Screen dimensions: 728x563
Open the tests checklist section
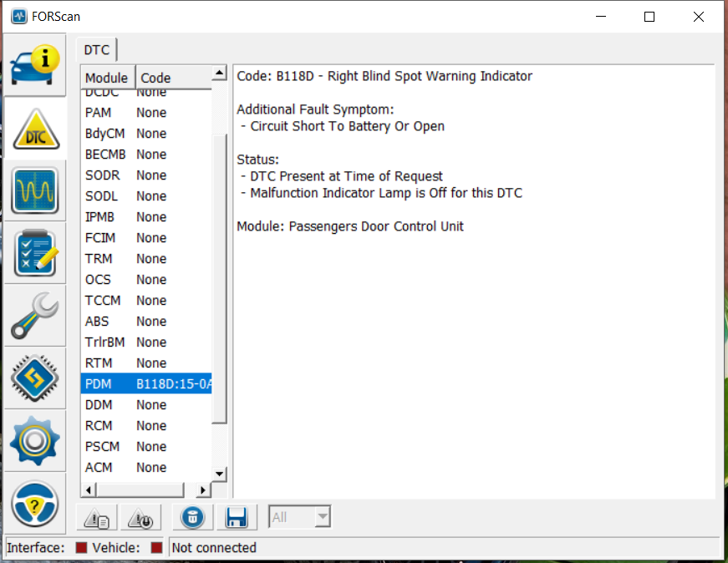35,253
